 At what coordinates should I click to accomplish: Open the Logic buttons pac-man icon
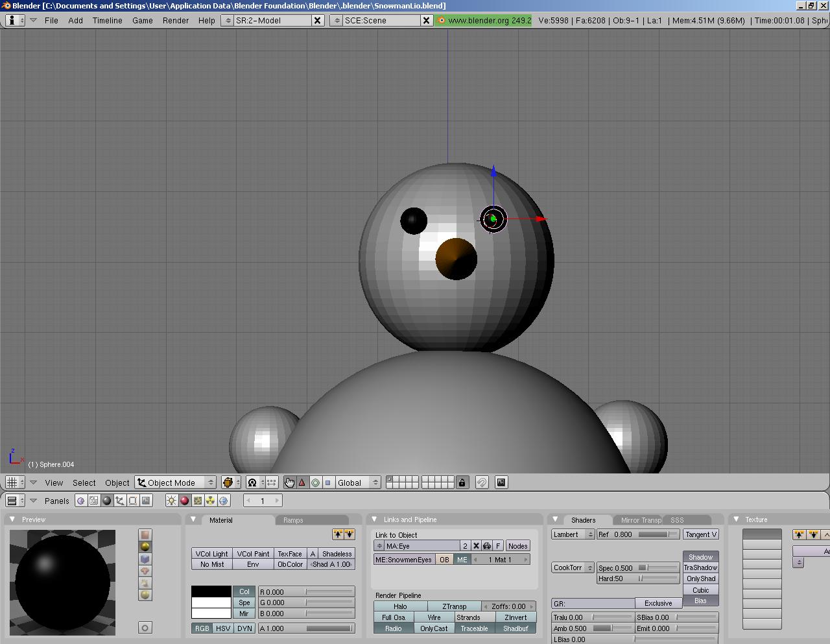(80, 501)
